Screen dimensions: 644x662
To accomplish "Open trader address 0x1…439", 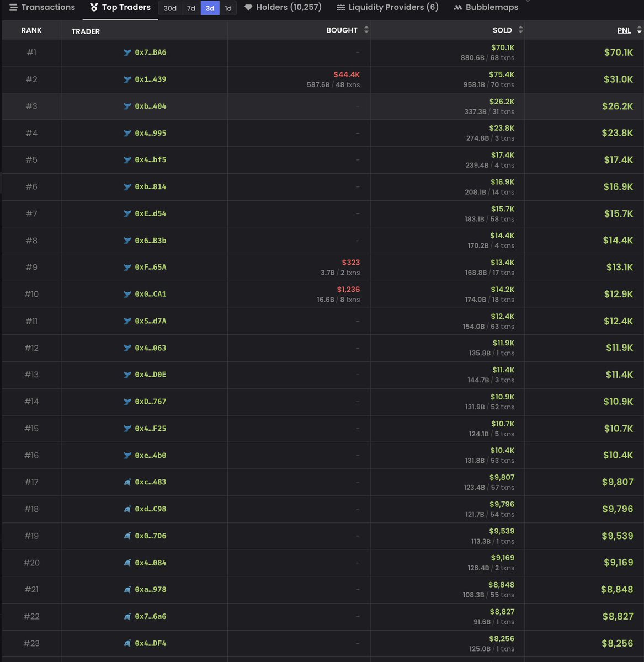I will pos(151,79).
